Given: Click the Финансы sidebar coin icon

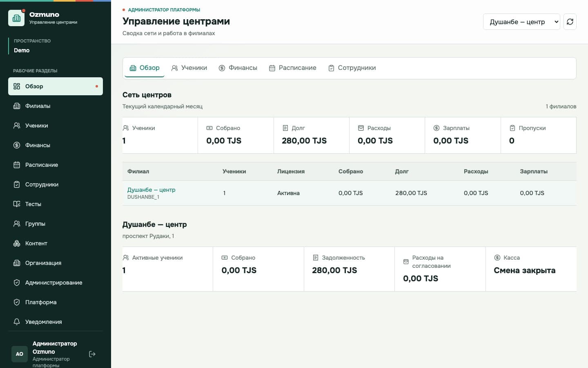Looking at the screenshot, I should tap(17, 145).
